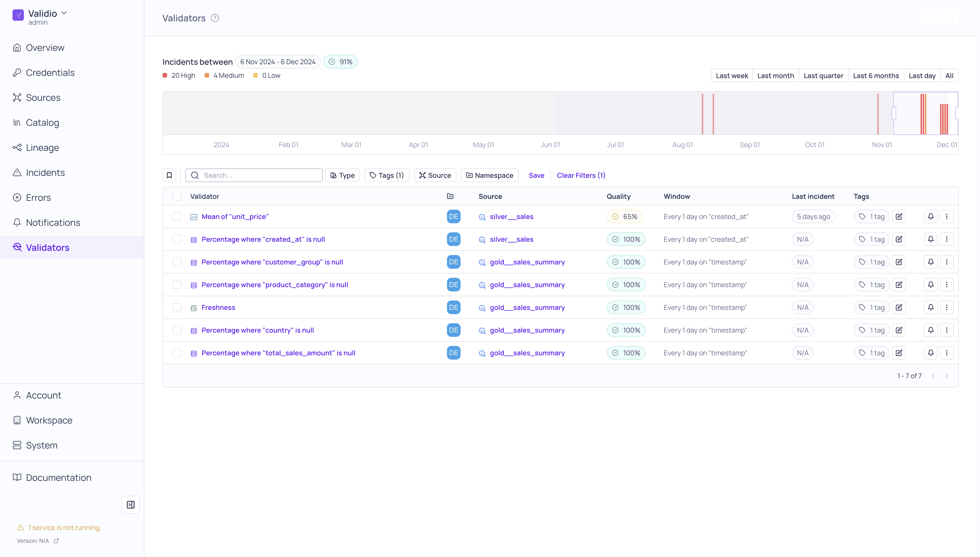Click the Save filter link
The image size is (980, 557).
coord(536,175)
